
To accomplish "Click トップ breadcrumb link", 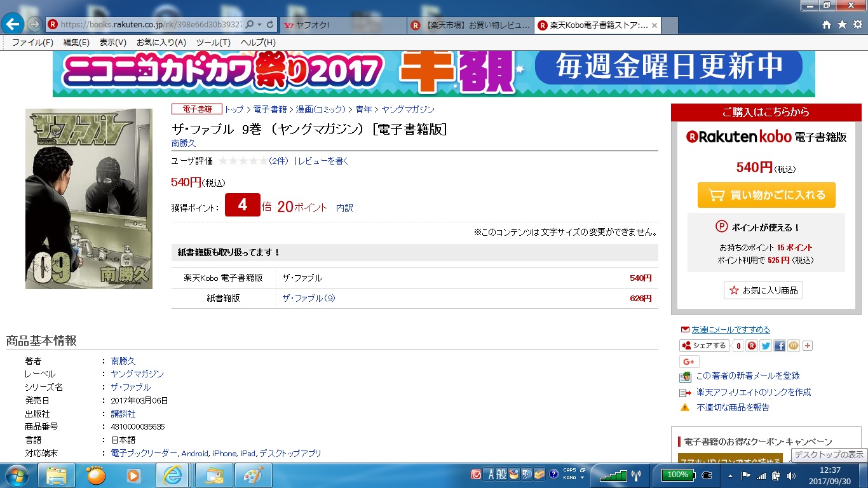I will [234, 109].
